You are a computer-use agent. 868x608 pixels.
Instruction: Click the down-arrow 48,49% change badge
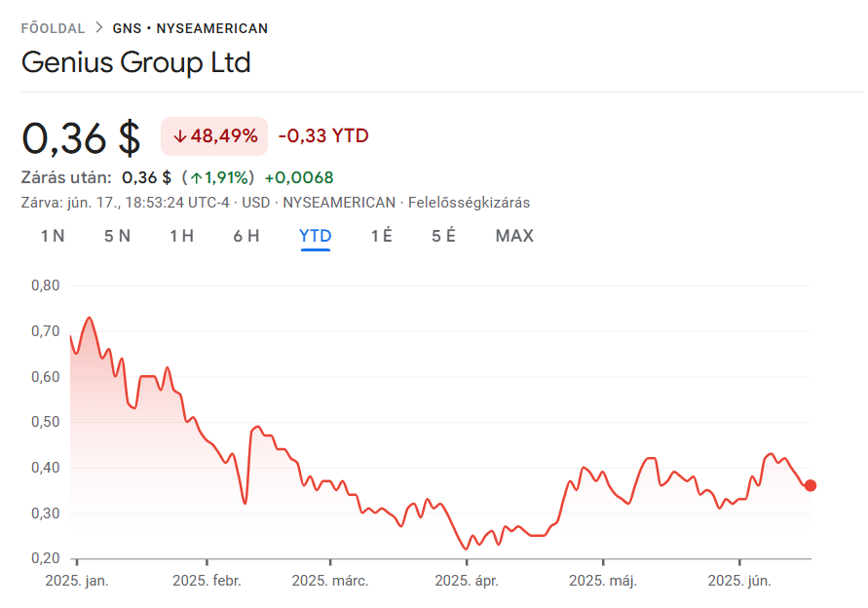[x=214, y=136]
